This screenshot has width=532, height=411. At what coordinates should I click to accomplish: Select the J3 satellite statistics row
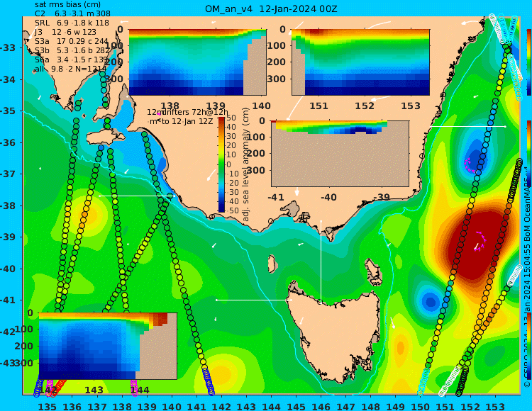tap(65, 32)
